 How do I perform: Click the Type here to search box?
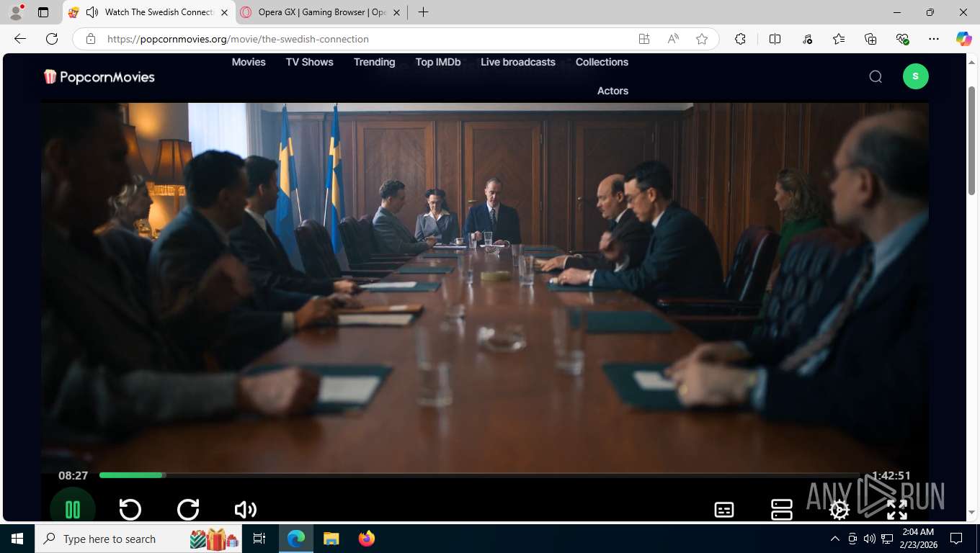(139, 539)
